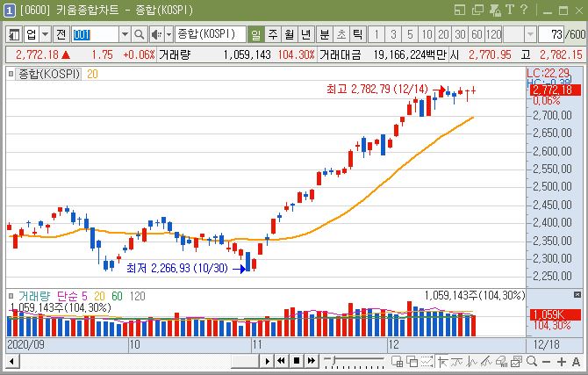Click the rewind double-arrow button
The image size is (588, 375).
click(x=281, y=362)
